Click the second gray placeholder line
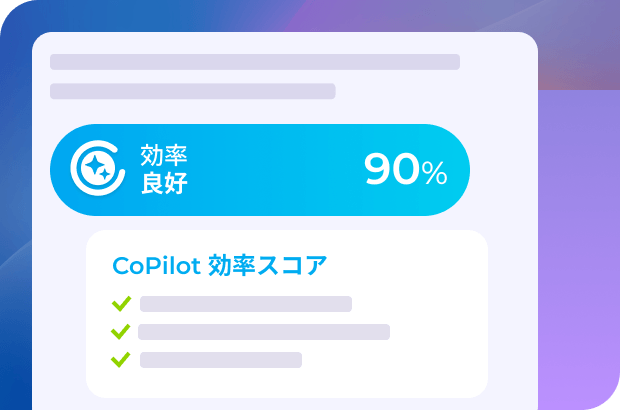Image resolution: width=620 pixels, height=410 pixels. [192, 91]
